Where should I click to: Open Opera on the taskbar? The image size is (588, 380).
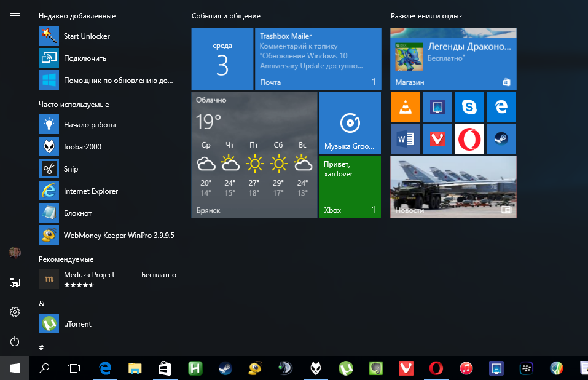pyautogui.click(x=436, y=368)
